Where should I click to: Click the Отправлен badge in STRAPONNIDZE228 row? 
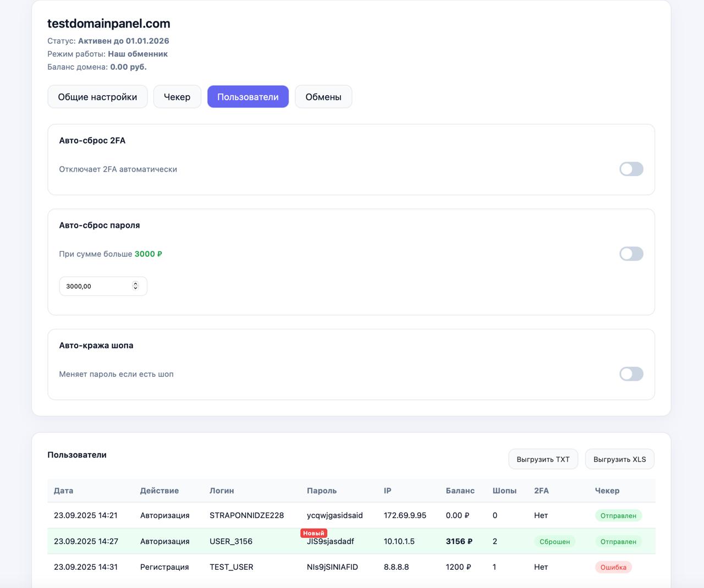[618, 516]
